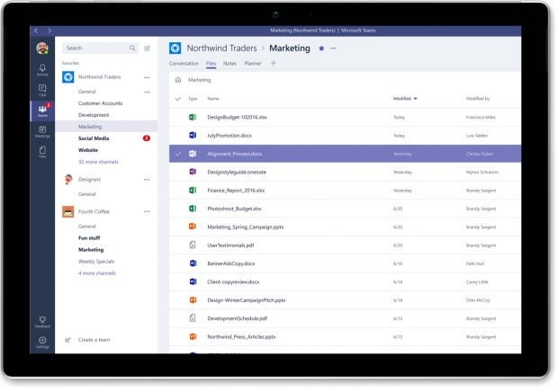Click the PDF icon for UserTestimonials.pdf
Image resolution: width=558 pixels, height=392 pixels.
193,245
